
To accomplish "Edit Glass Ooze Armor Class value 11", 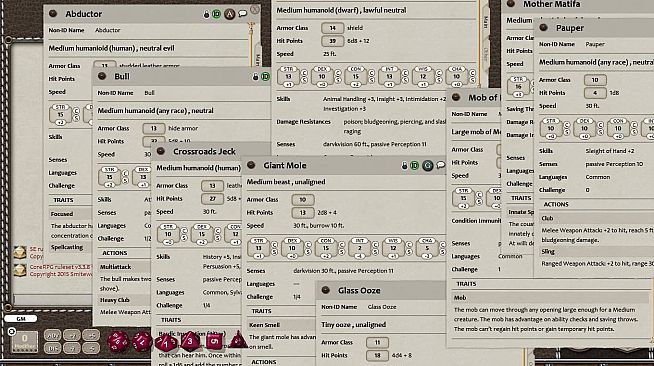I will [377, 342].
